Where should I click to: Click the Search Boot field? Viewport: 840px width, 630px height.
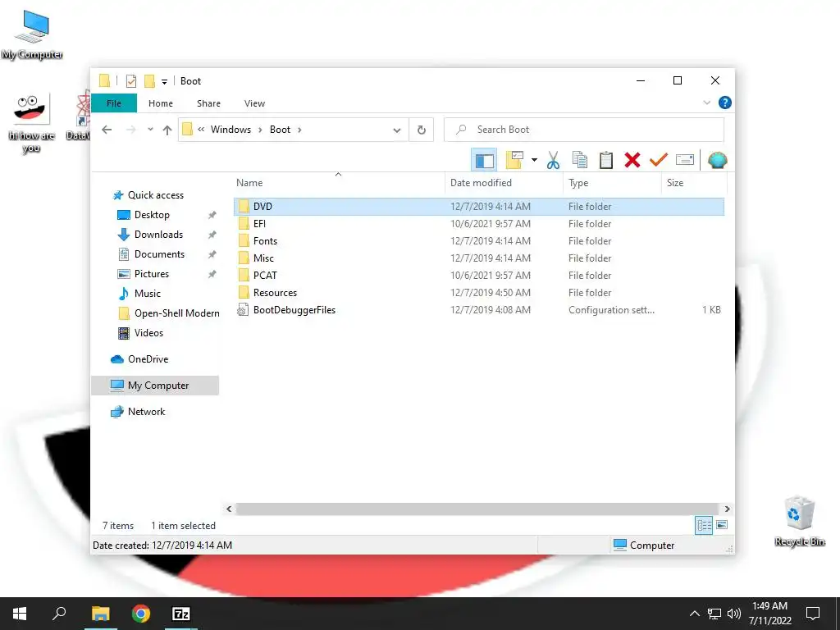[x=584, y=130]
